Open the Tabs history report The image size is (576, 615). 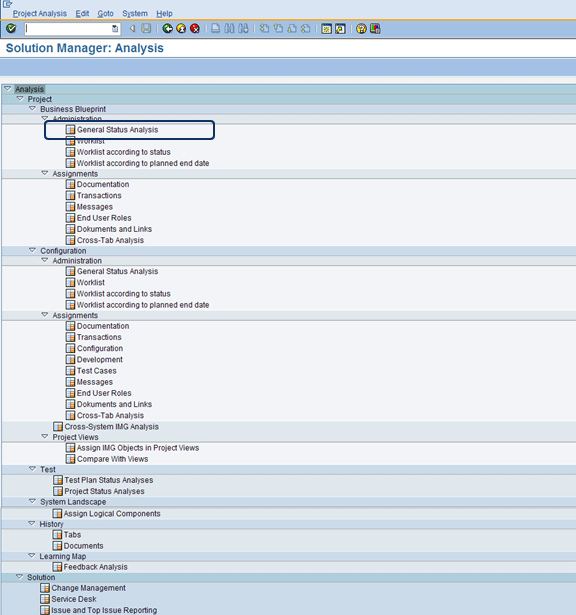[72, 535]
